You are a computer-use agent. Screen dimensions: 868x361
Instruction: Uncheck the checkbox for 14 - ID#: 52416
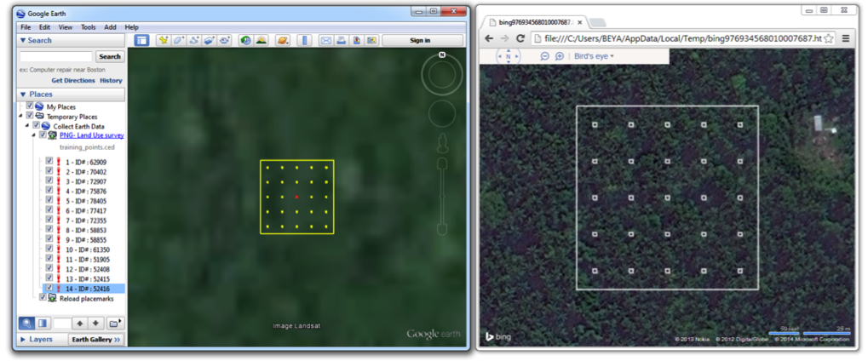pyautogui.click(x=49, y=289)
